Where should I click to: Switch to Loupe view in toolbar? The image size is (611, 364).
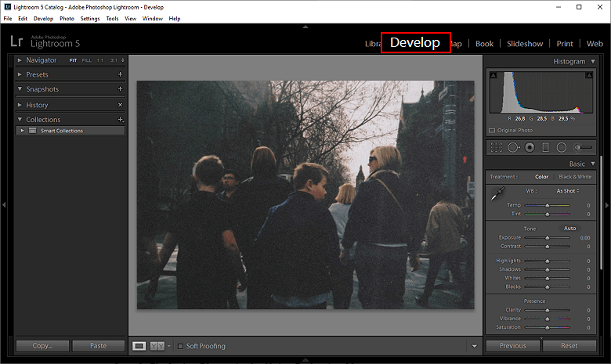coord(139,346)
